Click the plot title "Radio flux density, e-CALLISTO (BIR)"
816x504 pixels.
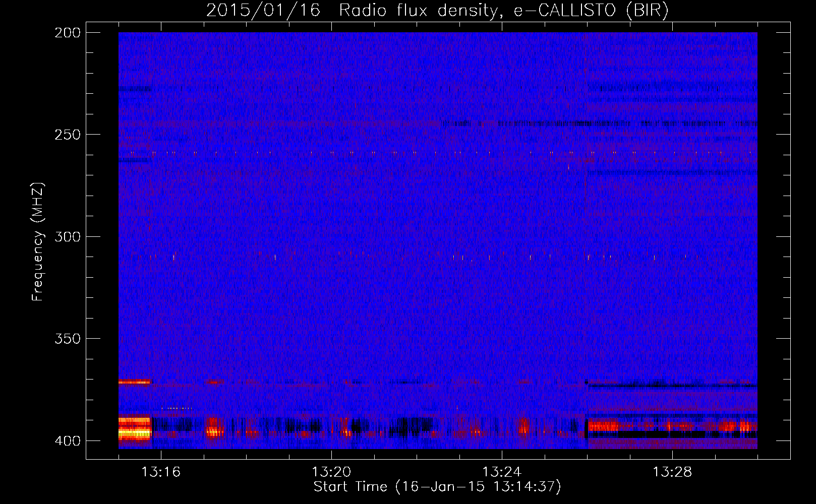point(503,11)
